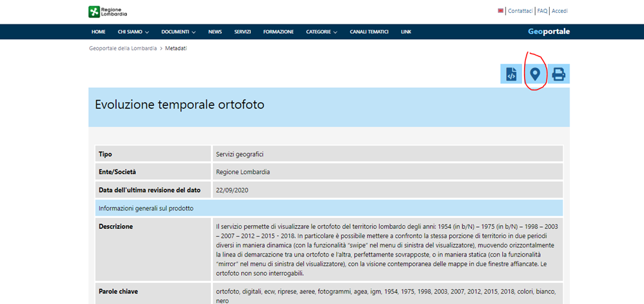Open the Contattaci link

point(520,11)
